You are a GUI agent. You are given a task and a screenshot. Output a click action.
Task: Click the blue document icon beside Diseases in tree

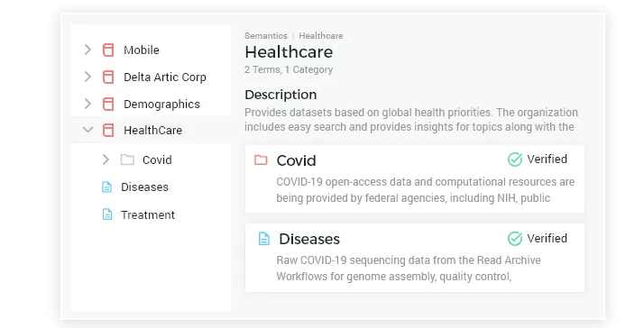[106, 187]
